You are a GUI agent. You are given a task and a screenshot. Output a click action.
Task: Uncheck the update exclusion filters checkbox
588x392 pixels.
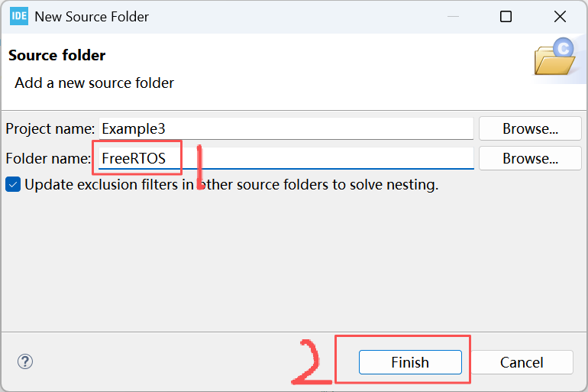click(x=13, y=185)
